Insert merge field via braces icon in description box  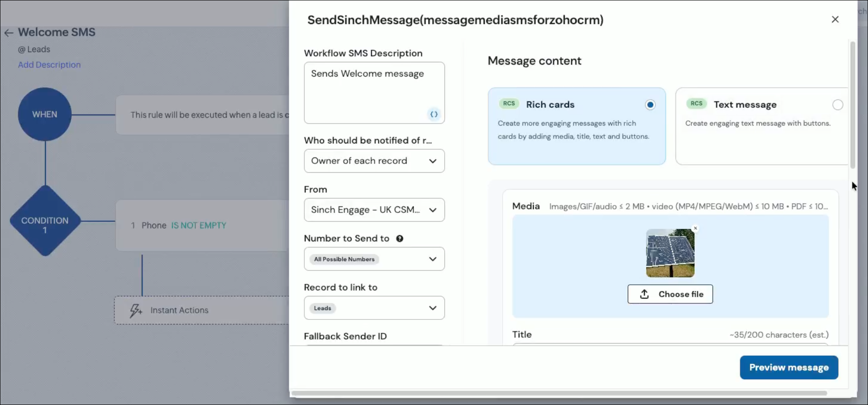click(x=434, y=115)
